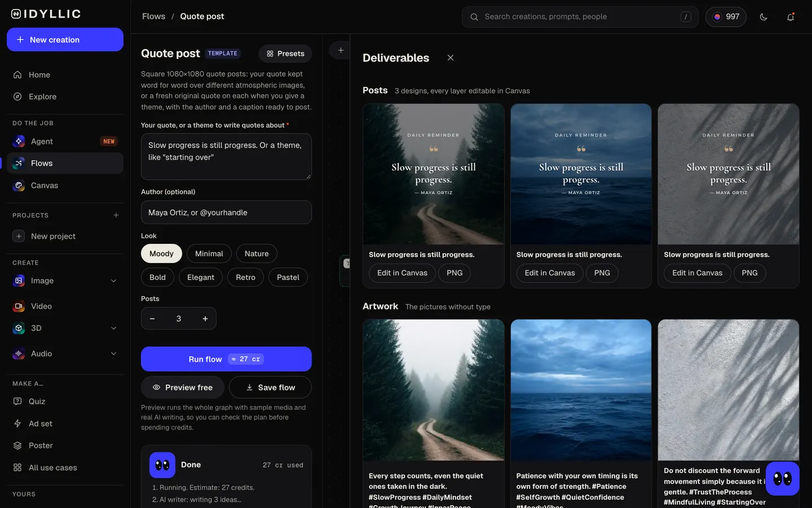Image resolution: width=812 pixels, height=508 pixels.
Task: Go to Canvas in the sidebar
Action: coord(65,185)
